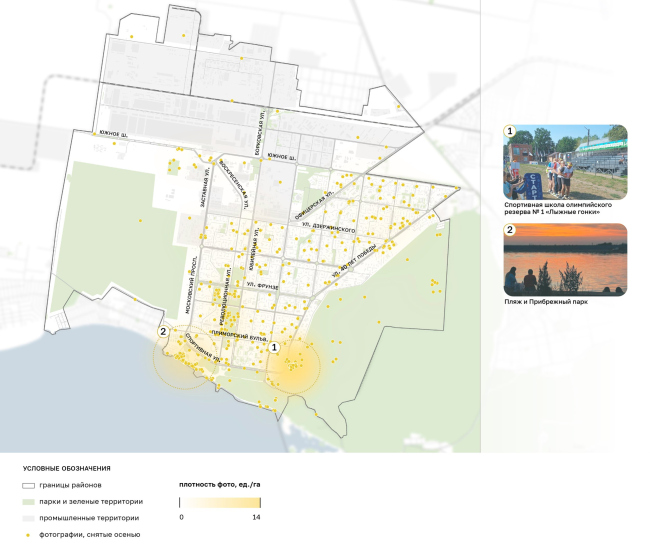Click the photo density gradient bar
650x548 pixels.
(x=220, y=501)
